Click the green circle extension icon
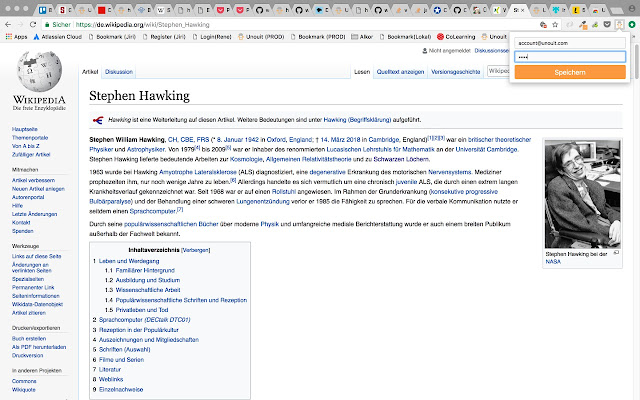 pyautogui.click(x=632, y=24)
